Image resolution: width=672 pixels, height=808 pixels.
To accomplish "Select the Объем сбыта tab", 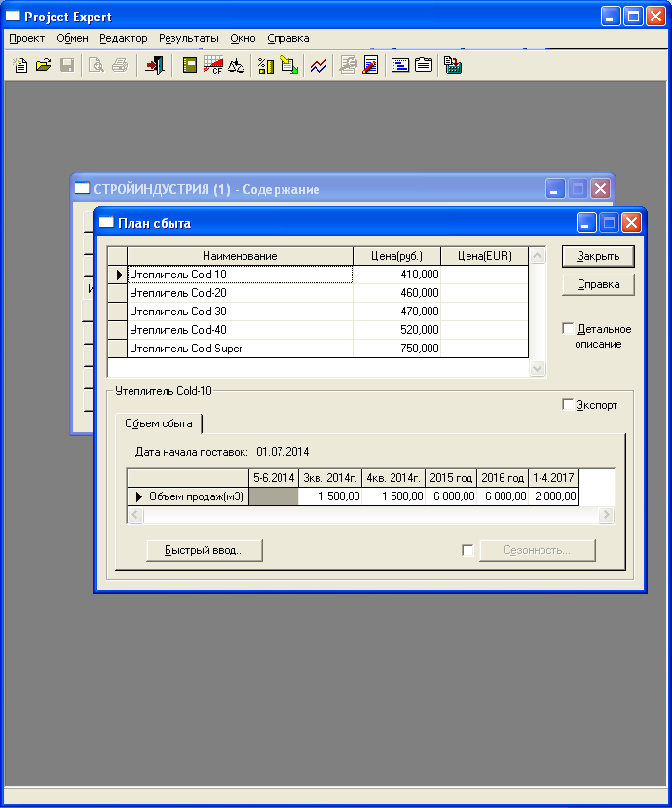I will (x=158, y=423).
